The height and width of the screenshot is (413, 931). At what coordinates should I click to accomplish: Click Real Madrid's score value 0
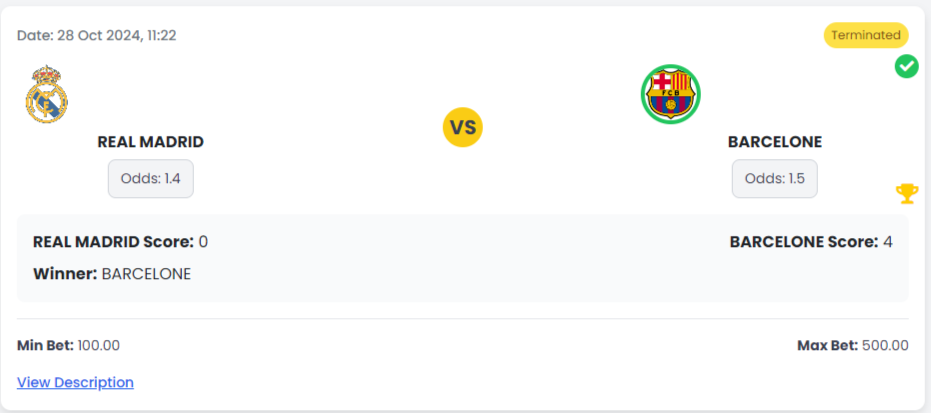tap(203, 242)
